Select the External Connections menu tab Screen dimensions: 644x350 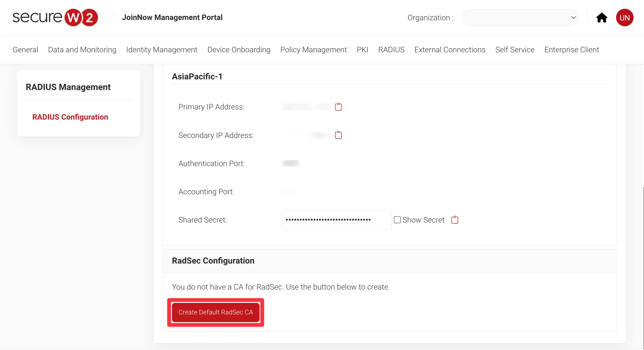[450, 50]
